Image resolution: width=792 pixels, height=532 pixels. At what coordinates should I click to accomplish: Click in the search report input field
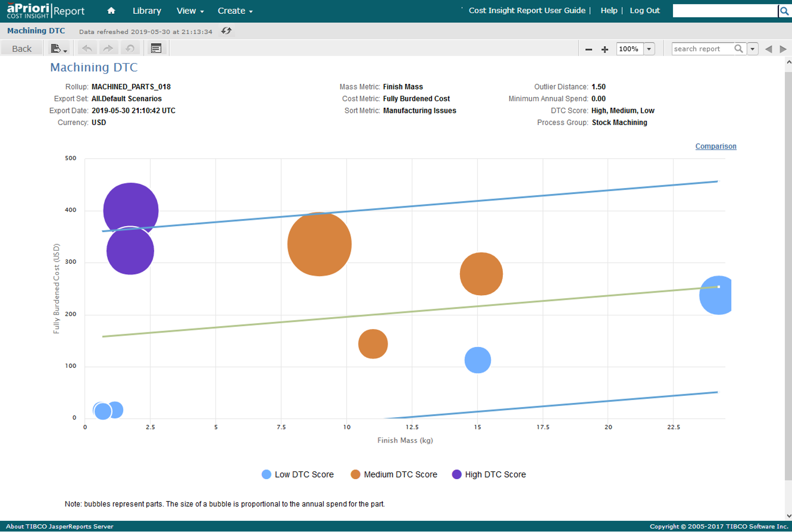pyautogui.click(x=702, y=49)
